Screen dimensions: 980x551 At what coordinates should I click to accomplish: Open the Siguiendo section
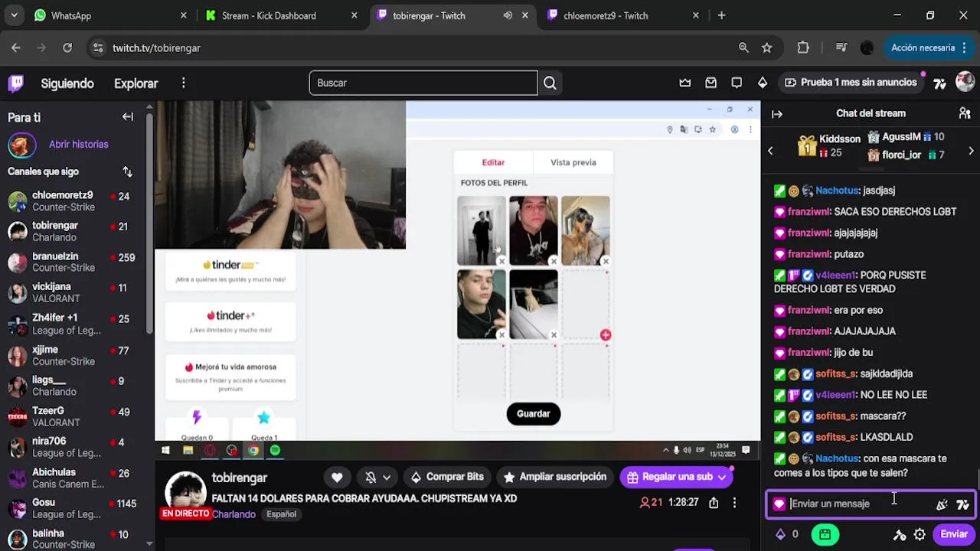67,83
